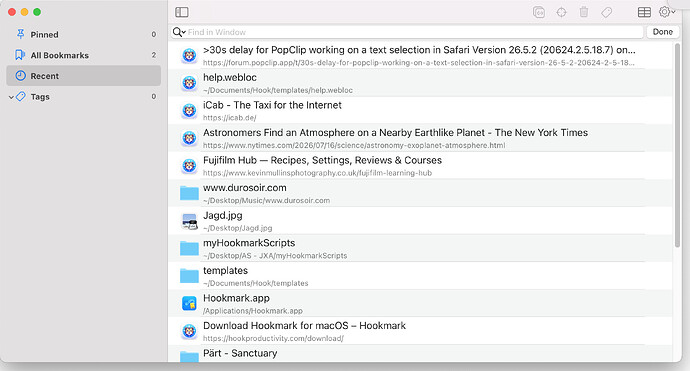Open the search options magnifier dropdown
The width and height of the screenshot is (690, 371).
[x=179, y=32]
